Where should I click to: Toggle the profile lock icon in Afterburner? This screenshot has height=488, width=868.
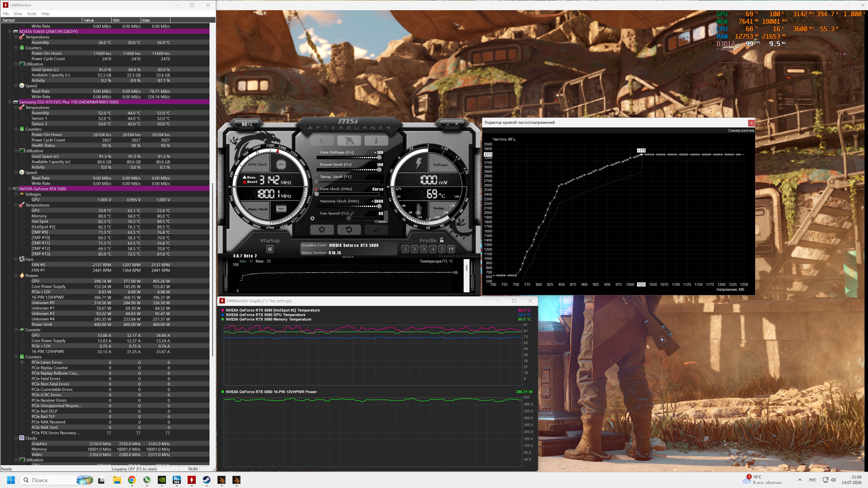pos(441,240)
